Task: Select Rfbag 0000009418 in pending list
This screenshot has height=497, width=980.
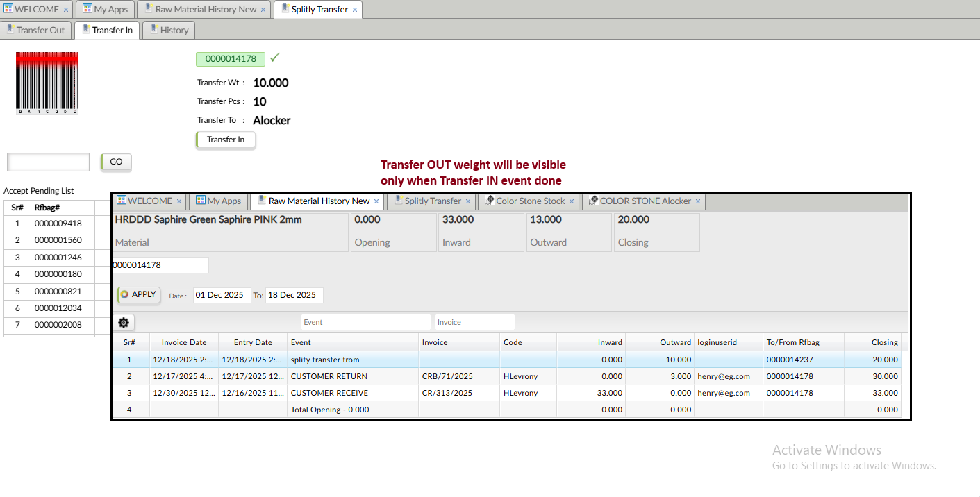Action: (58, 224)
